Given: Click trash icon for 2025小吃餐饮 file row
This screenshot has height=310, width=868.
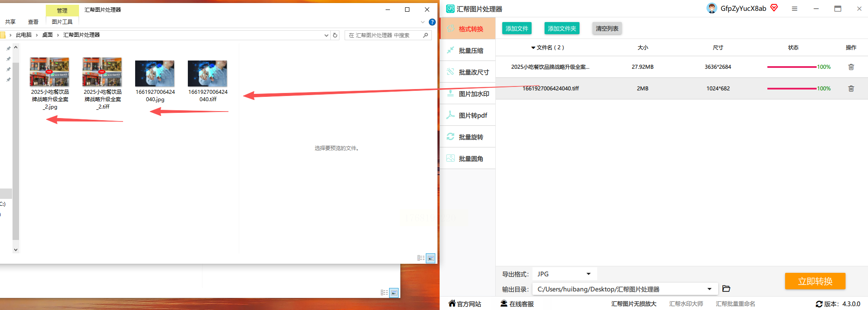Looking at the screenshot, I should [851, 67].
